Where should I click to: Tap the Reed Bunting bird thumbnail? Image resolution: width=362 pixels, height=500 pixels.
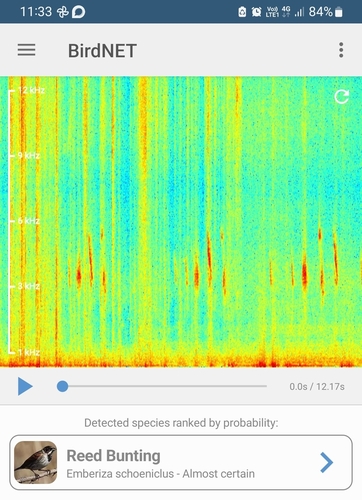(35, 462)
